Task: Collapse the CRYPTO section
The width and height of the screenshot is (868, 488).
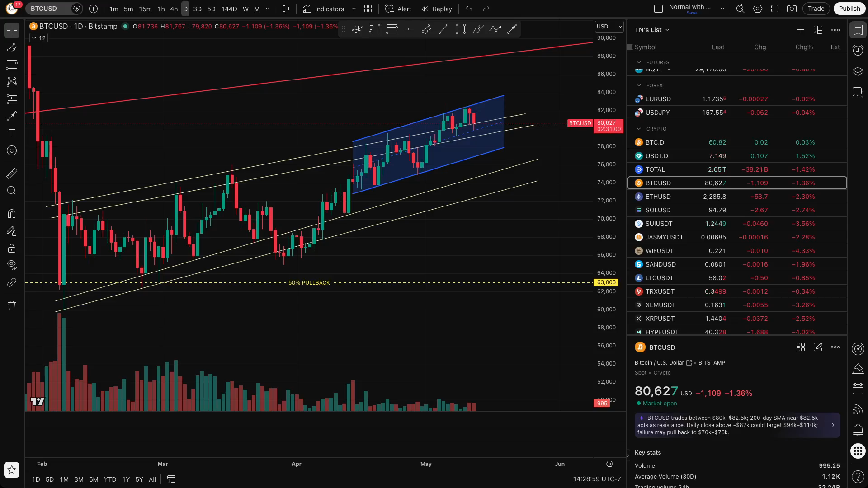Action: coord(639,129)
